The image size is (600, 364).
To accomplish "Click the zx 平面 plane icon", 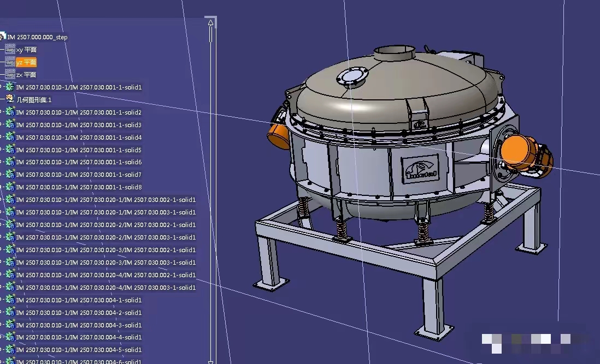I will pyautogui.click(x=10, y=74).
